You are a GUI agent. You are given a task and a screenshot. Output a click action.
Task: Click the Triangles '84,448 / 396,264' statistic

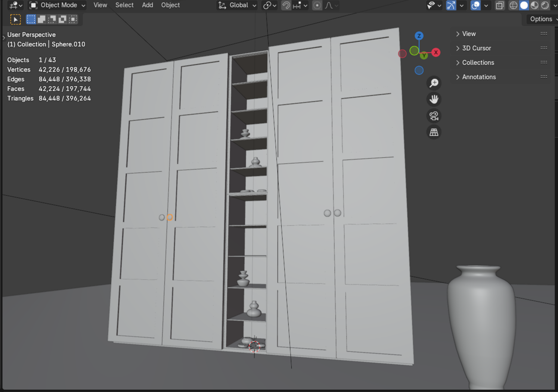65,99
